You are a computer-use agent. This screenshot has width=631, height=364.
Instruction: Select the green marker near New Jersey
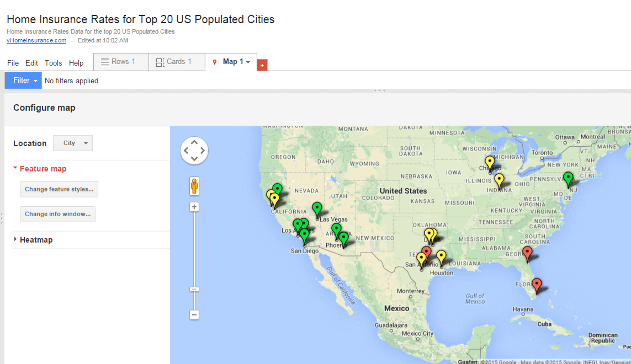click(x=568, y=179)
